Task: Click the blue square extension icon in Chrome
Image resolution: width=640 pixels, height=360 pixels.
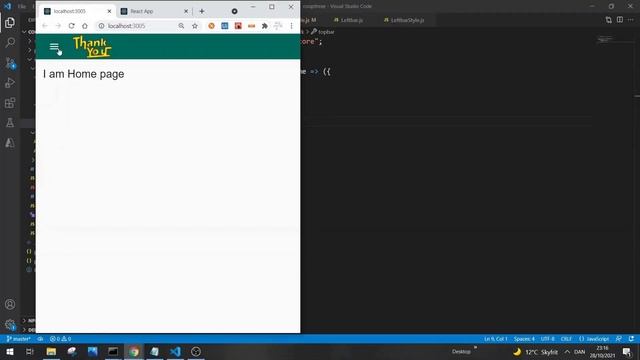Action: [x=224, y=26]
